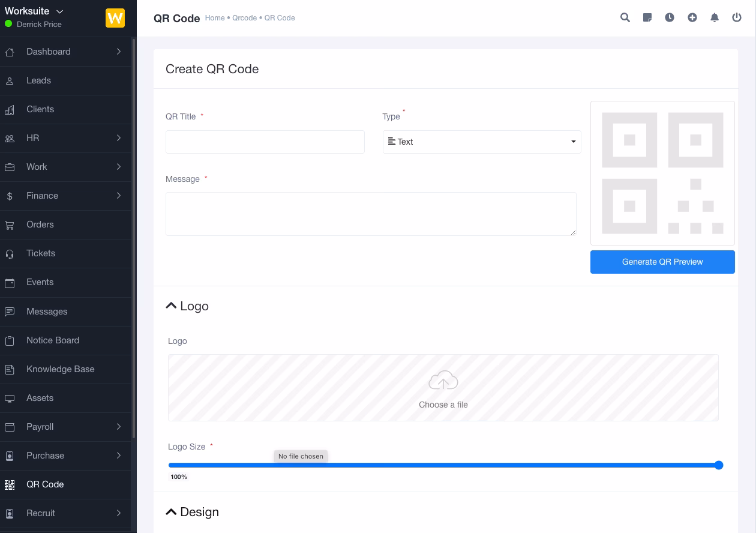This screenshot has height=533, width=756.
Task: Click the QR Code grid icon
Action: pyautogui.click(x=10, y=485)
